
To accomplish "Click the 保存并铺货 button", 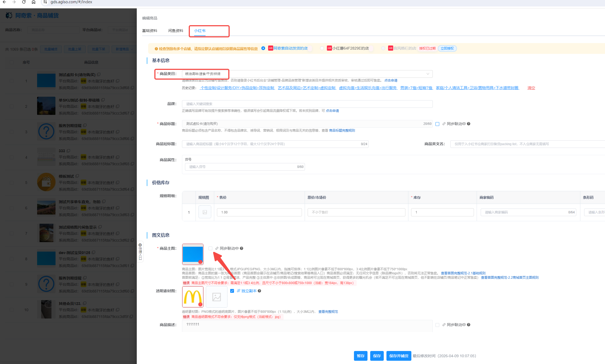I will 398,356.
